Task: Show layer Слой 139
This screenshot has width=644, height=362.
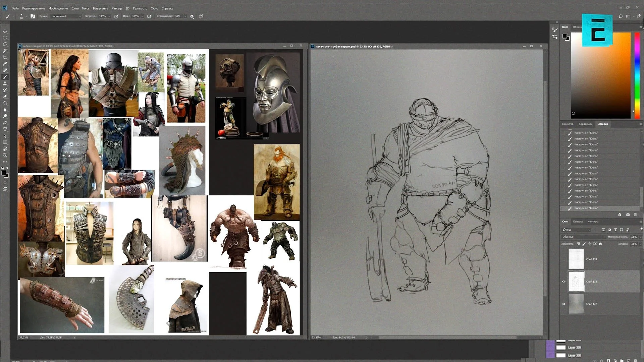Action: click(563, 259)
